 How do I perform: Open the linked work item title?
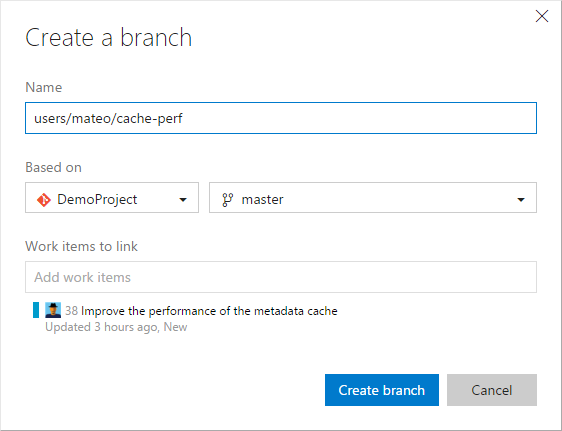[209, 311]
